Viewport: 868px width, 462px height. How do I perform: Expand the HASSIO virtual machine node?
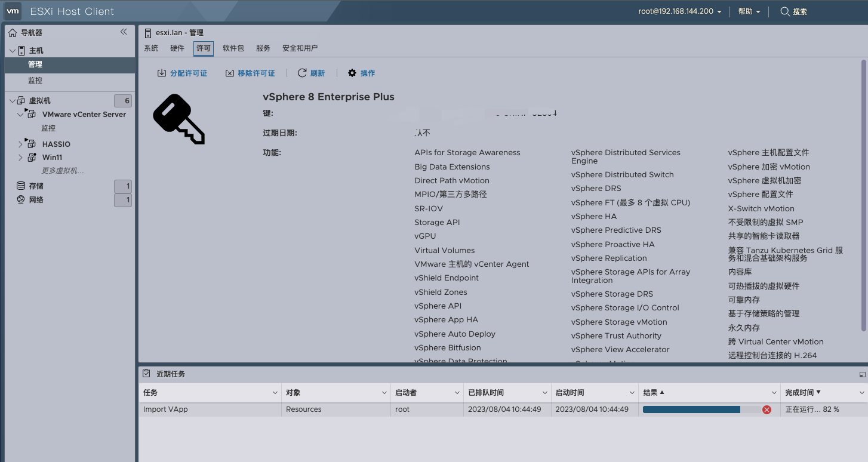[20, 144]
